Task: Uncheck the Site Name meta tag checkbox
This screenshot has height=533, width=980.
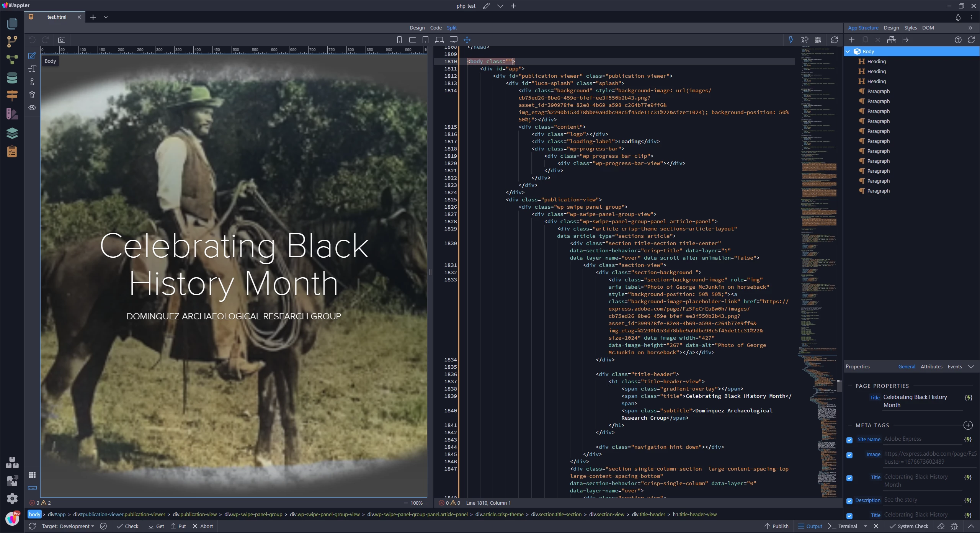Action: [849, 440]
